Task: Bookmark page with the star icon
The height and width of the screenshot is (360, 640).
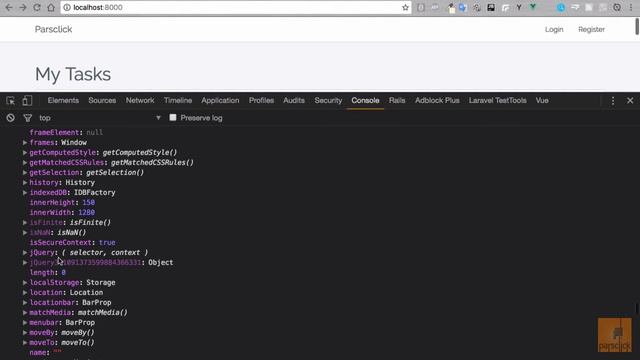Action: click(x=405, y=7)
